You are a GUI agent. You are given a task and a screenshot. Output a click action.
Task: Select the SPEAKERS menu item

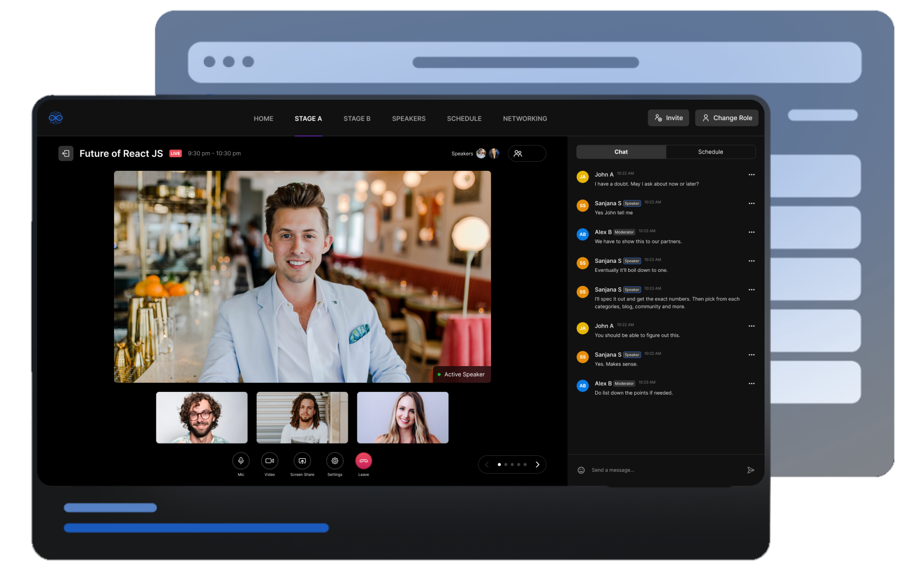tap(409, 118)
